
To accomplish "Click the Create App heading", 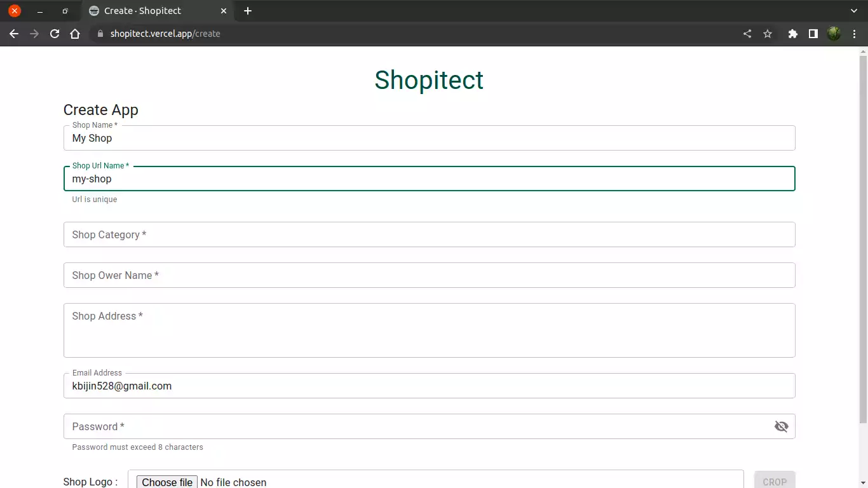I will (101, 110).
